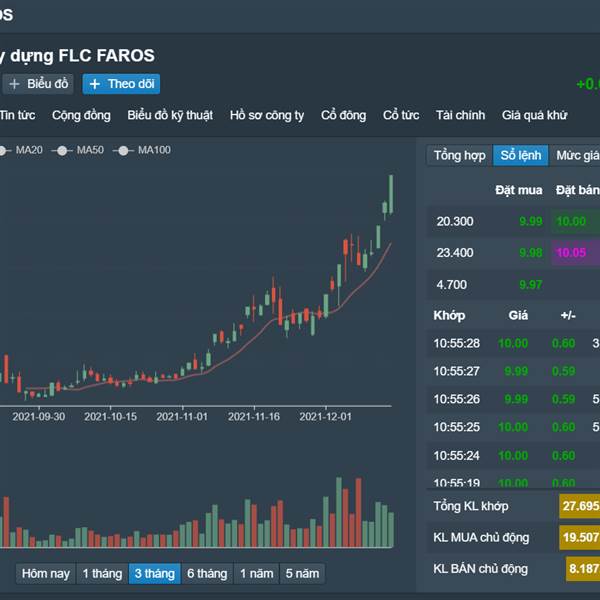This screenshot has height=600, width=600.
Task: Open the Cộng đồng tab
Action: (x=81, y=115)
